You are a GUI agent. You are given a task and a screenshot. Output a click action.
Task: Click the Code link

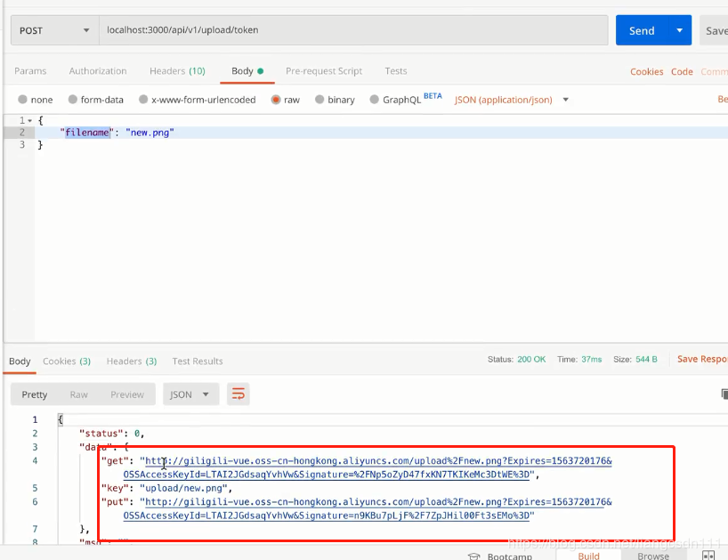pos(682,71)
